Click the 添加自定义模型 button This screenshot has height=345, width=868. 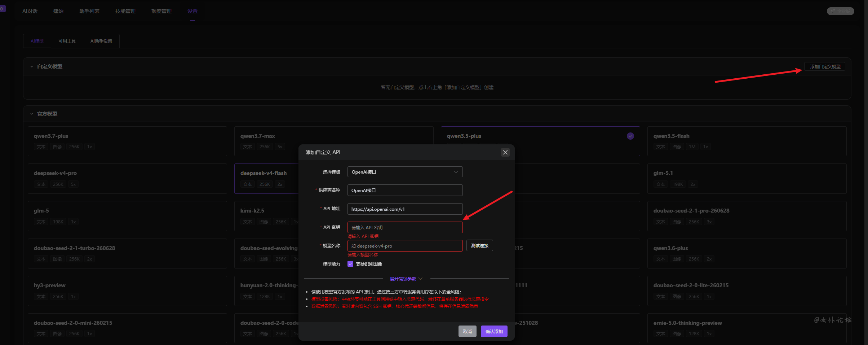(x=825, y=66)
